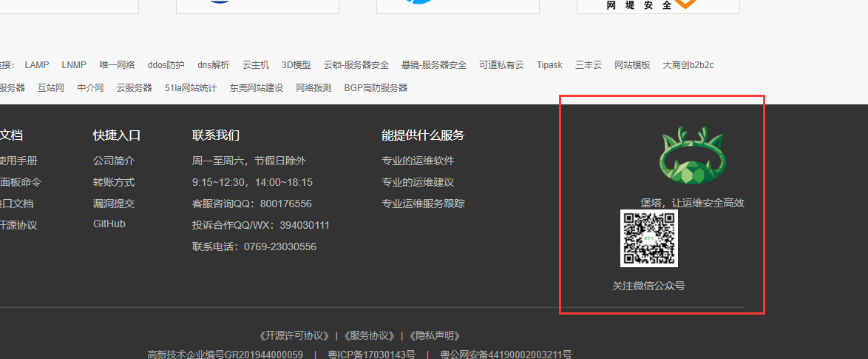Open the ddos防护 link
Screen dimensions: 868x359
pyautogui.click(x=166, y=65)
